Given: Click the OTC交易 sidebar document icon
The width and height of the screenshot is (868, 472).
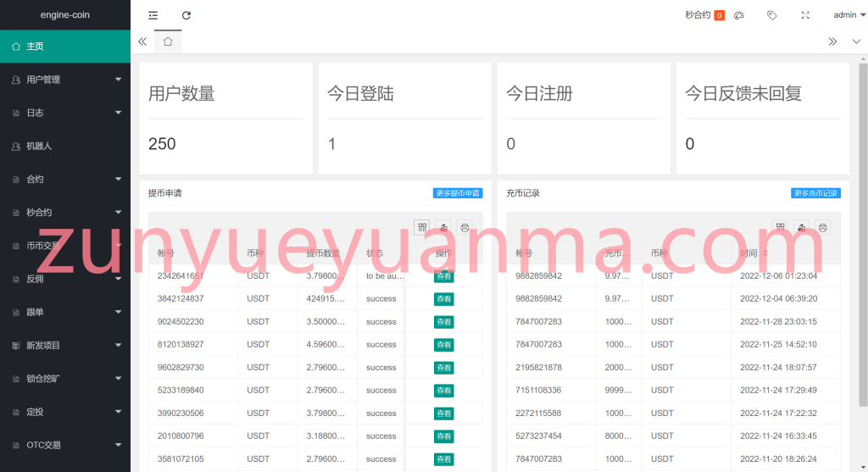Looking at the screenshot, I should (16, 445).
